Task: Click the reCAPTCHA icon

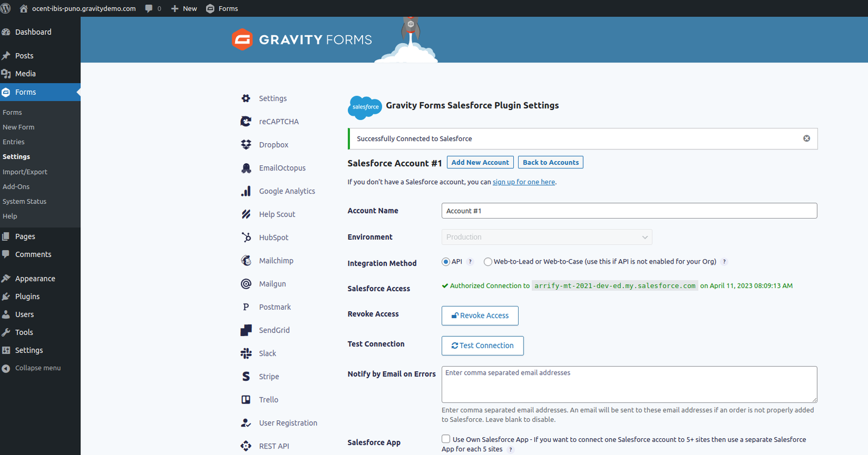Action: tap(246, 121)
